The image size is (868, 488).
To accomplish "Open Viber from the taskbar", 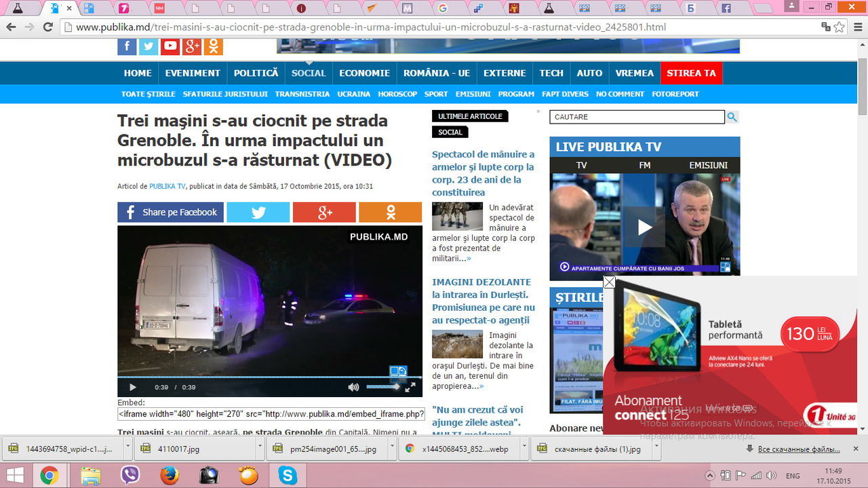I will pyautogui.click(x=130, y=476).
